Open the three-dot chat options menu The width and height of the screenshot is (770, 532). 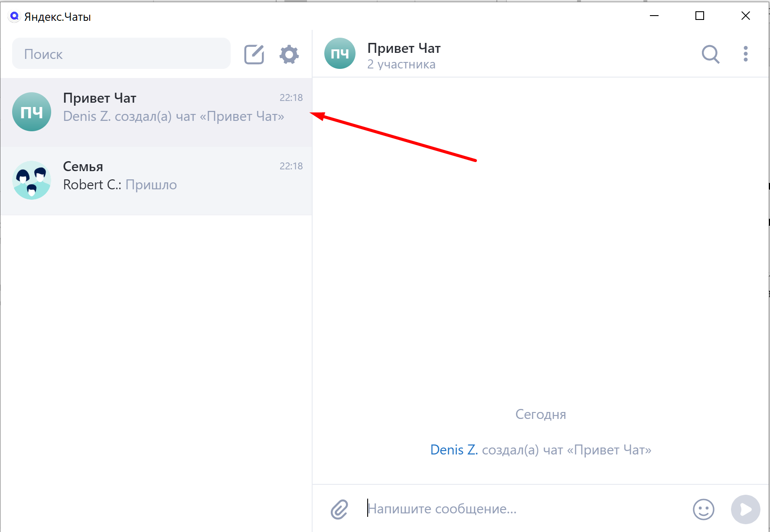point(745,54)
